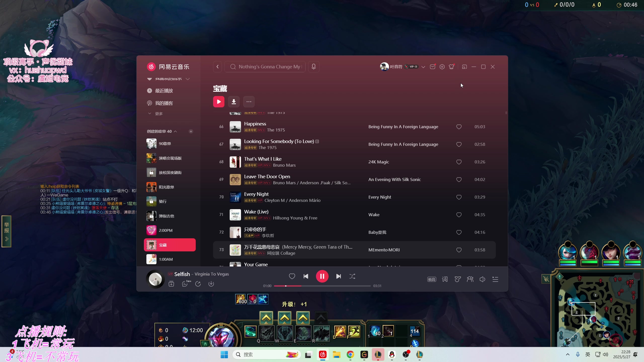Image resolution: width=644 pixels, height=362 pixels.
Task: Open the settings hexagon icon in header
Action: (442, 67)
